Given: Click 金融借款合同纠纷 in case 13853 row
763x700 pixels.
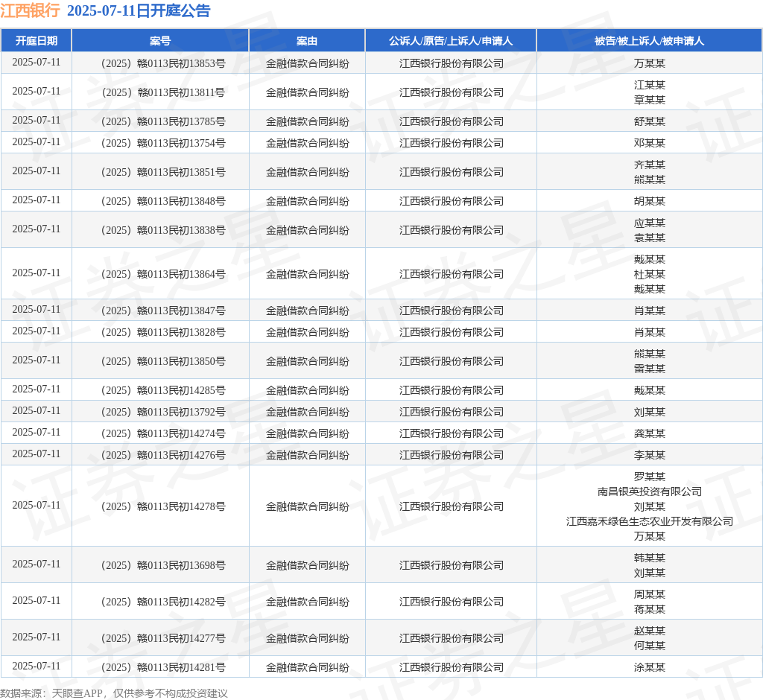Looking at the screenshot, I should point(307,63).
